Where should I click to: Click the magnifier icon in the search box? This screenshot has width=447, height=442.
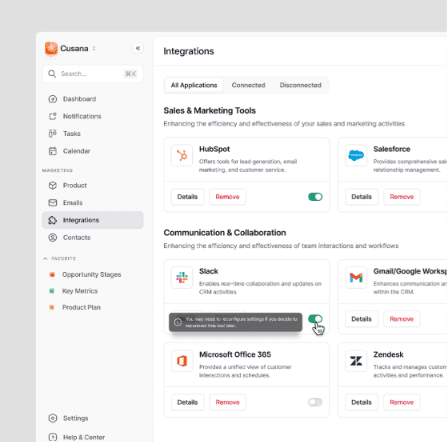[52, 74]
